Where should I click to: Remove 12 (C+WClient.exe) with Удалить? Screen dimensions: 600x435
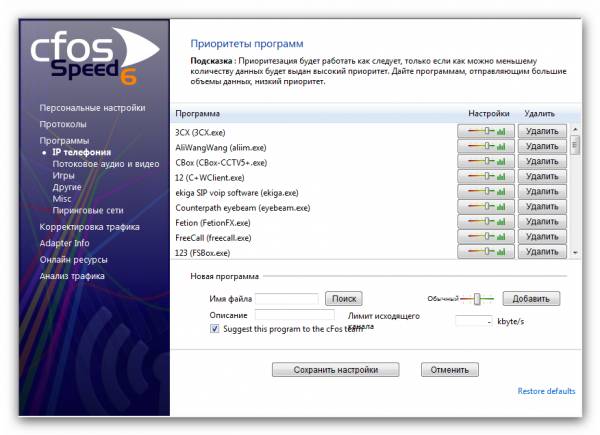[542, 176]
